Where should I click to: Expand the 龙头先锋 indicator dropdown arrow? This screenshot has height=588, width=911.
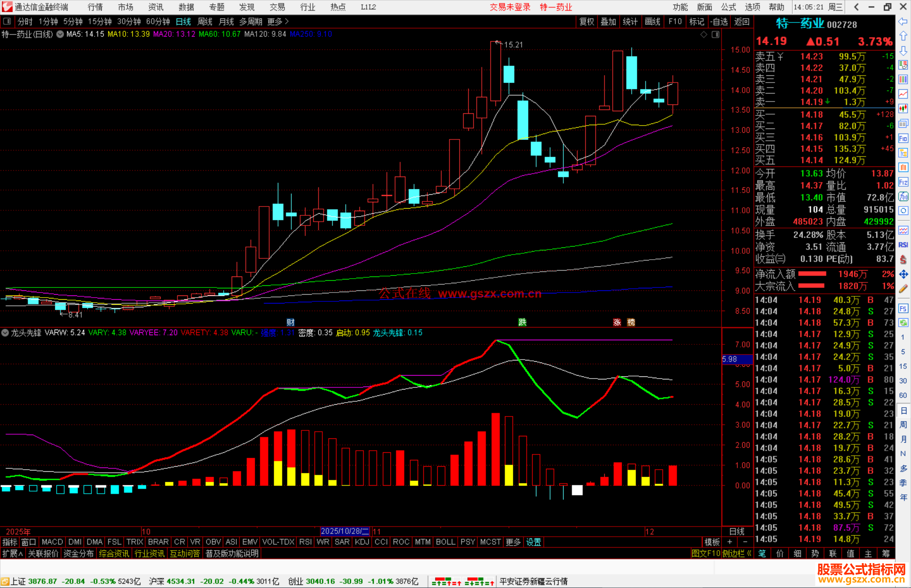point(5,333)
